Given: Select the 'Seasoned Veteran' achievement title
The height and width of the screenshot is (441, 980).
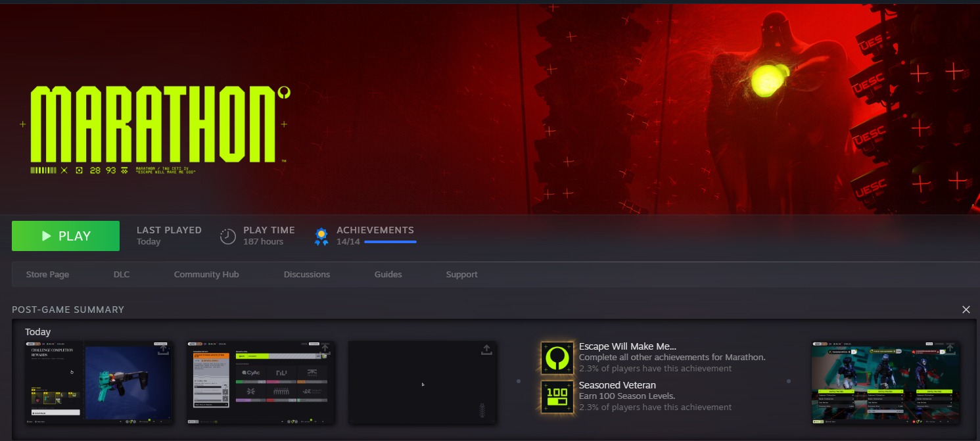Looking at the screenshot, I should [x=617, y=385].
